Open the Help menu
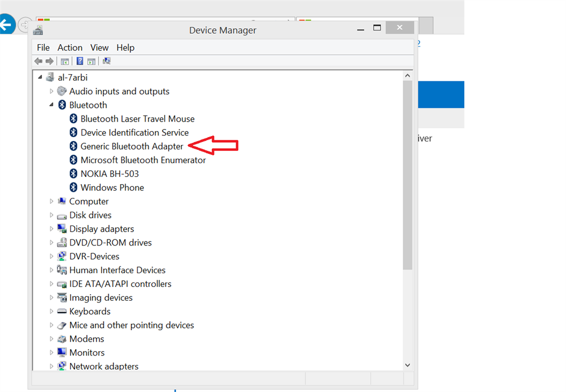The height and width of the screenshot is (392, 566). 125,48
